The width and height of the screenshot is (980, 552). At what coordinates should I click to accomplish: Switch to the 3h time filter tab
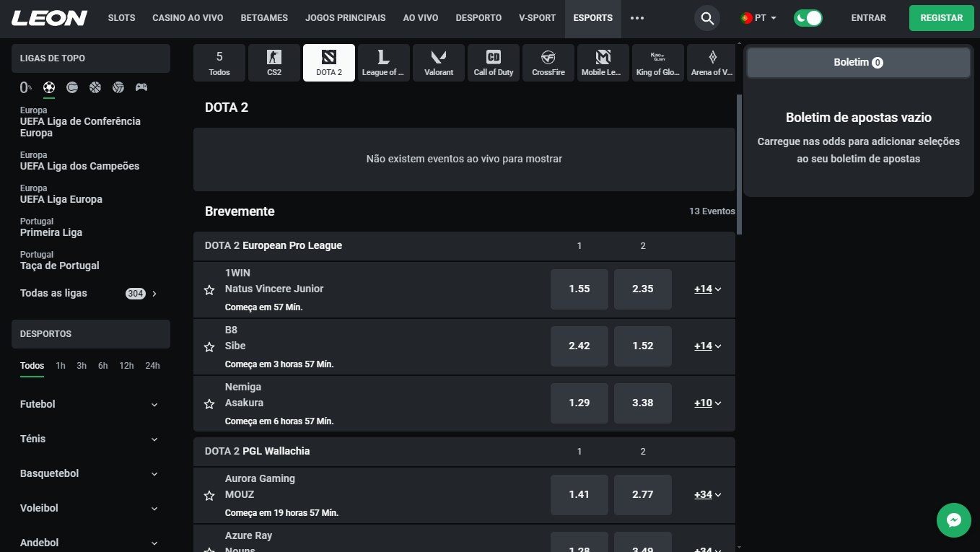tap(82, 366)
